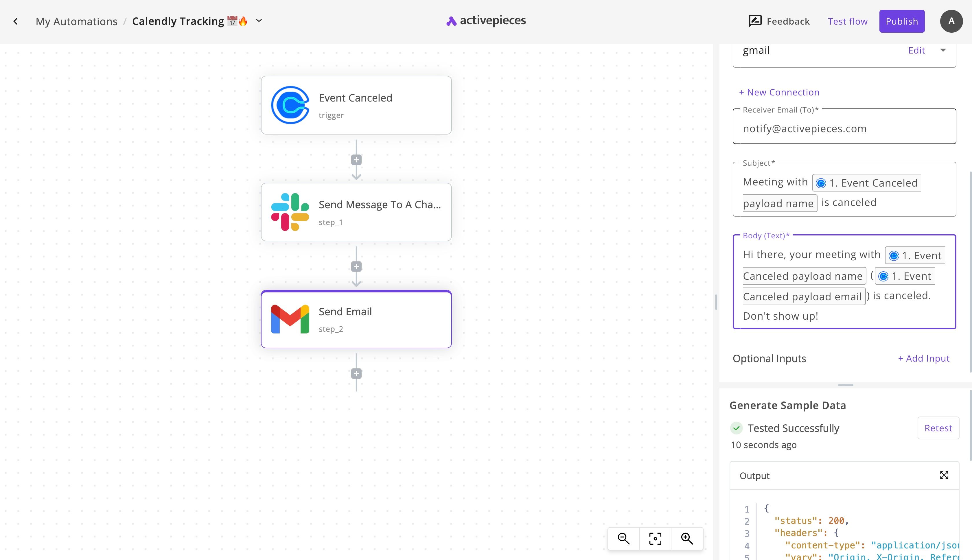Expand the Calendly Tracking flow name dropdown
Screen dimensions: 972x560
259,21
